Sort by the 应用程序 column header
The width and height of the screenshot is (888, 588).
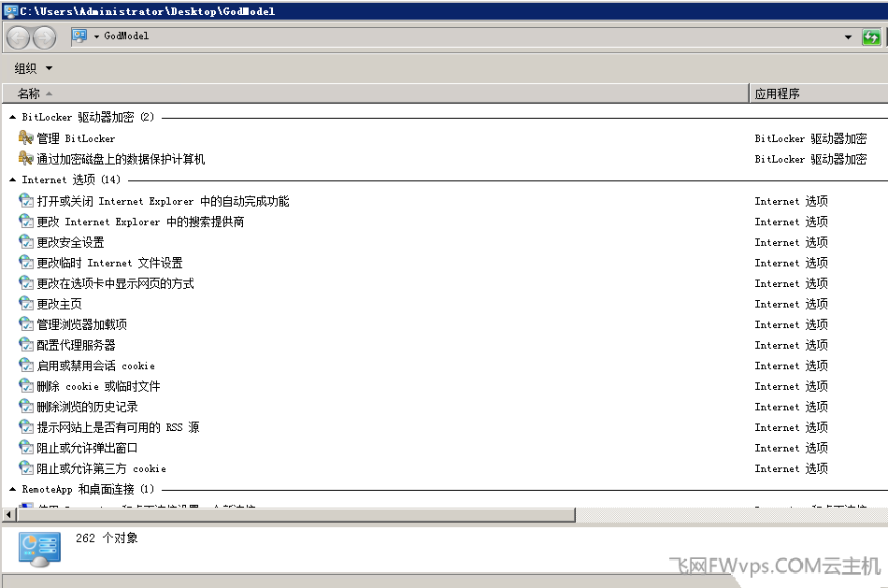pyautogui.click(x=819, y=93)
